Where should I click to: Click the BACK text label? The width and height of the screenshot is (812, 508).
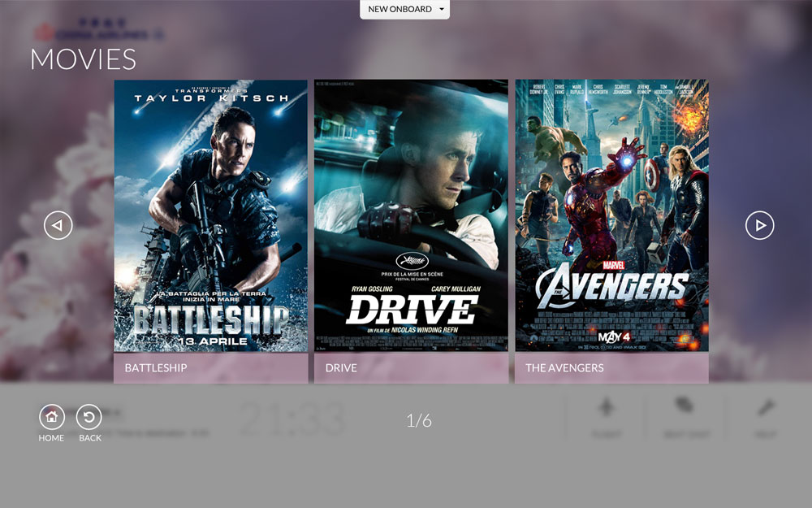point(90,438)
